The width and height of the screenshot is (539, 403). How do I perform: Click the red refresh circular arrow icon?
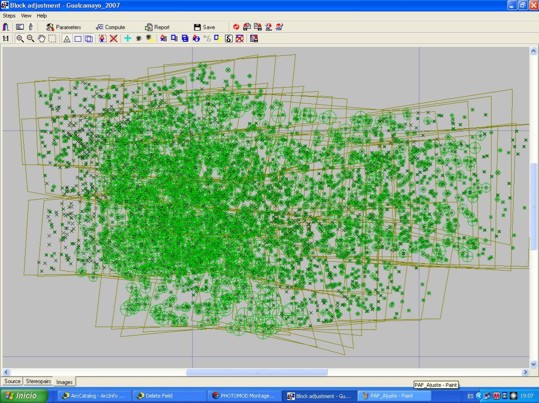pos(236,27)
